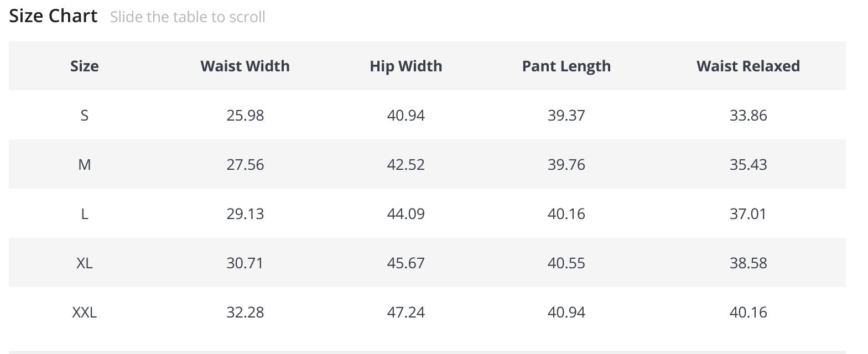Click the Hip Width column header
The height and width of the screenshot is (354, 868).
pyautogui.click(x=406, y=66)
